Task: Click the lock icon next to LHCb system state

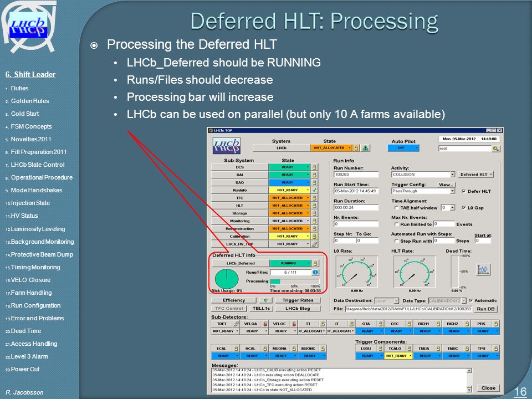Action: point(356,148)
